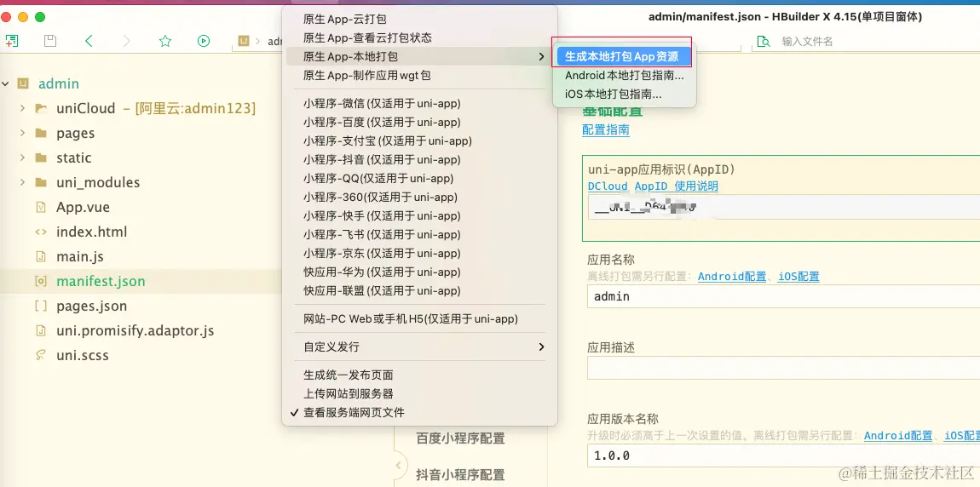This screenshot has height=487, width=980.
Task: Click the uni_modules folder icon
Action: coord(41,182)
